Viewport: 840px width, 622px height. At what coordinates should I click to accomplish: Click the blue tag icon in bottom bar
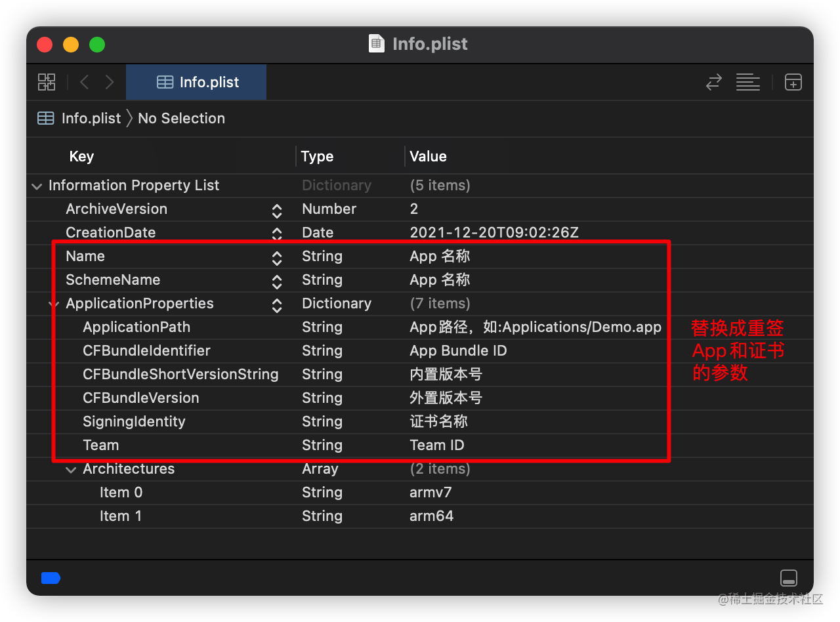tap(51, 578)
